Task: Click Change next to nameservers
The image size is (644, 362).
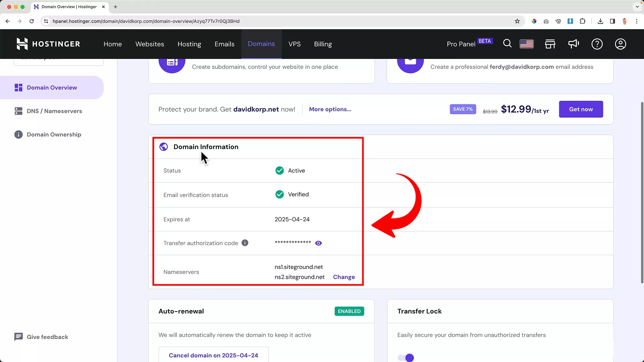Action: [x=344, y=277]
